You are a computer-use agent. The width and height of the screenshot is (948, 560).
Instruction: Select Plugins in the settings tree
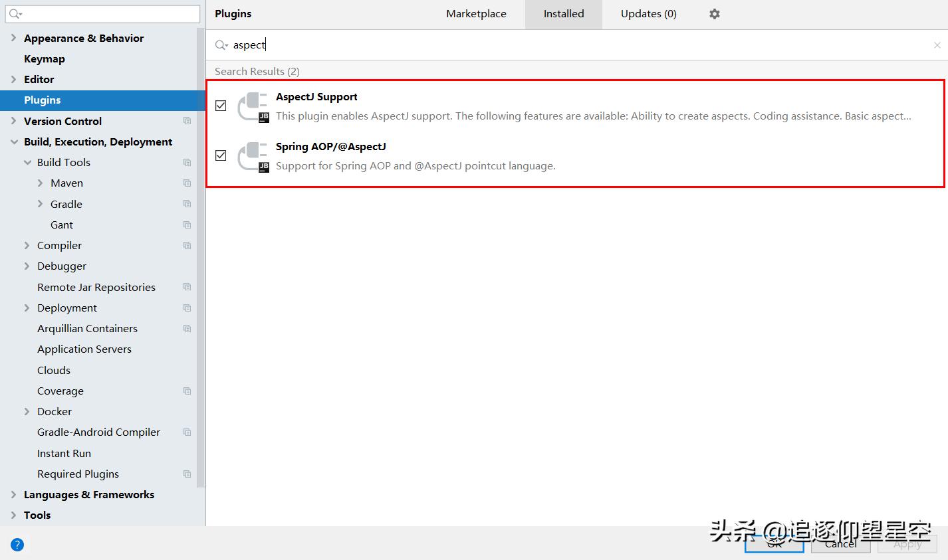102,100
